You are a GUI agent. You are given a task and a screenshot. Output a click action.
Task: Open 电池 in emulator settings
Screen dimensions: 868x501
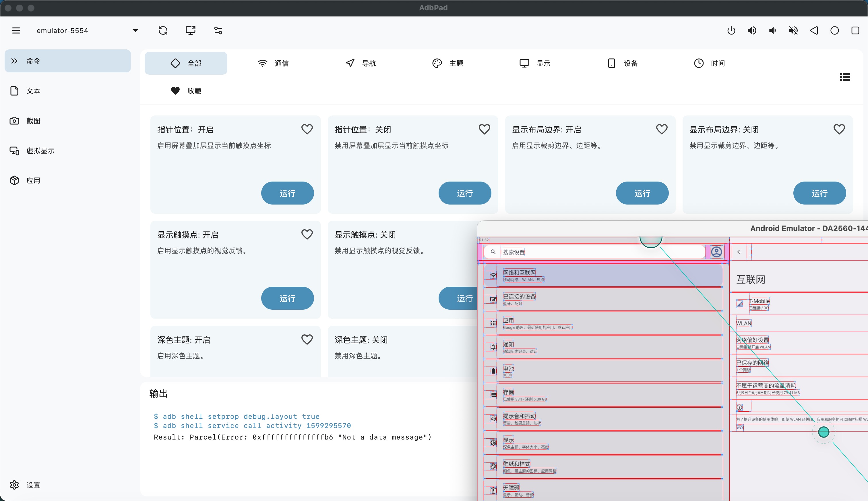[x=603, y=371]
